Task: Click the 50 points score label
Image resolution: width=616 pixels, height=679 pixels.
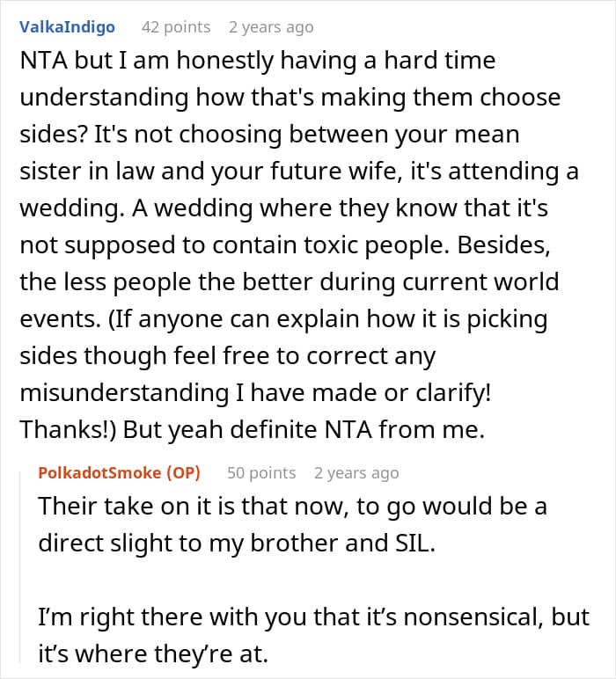Action: [x=261, y=472]
